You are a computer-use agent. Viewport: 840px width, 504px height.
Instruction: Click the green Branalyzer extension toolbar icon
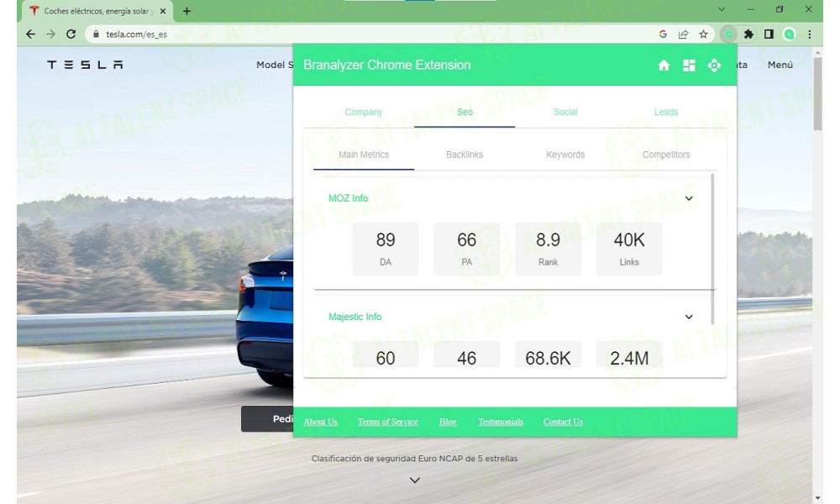(728, 34)
